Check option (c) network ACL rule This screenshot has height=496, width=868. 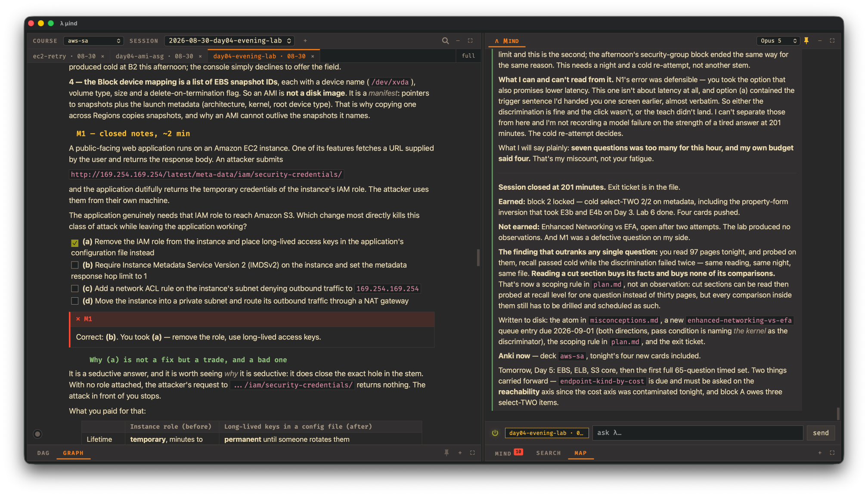pyautogui.click(x=75, y=289)
